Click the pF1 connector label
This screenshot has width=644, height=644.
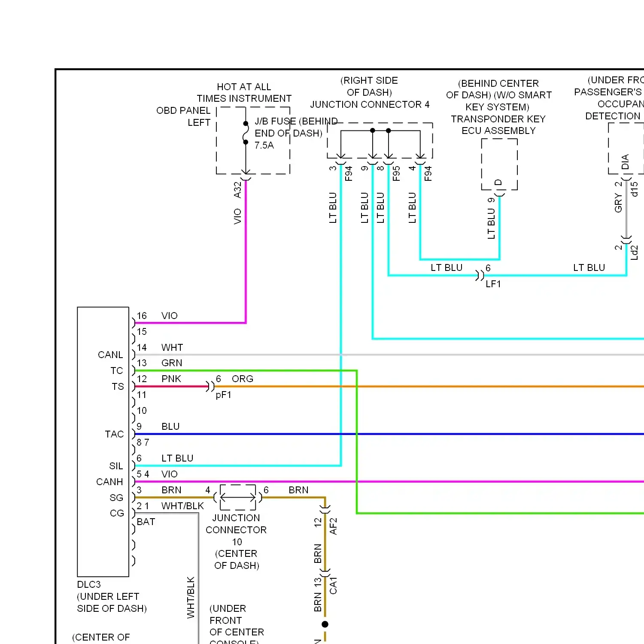pyautogui.click(x=223, y=395)
